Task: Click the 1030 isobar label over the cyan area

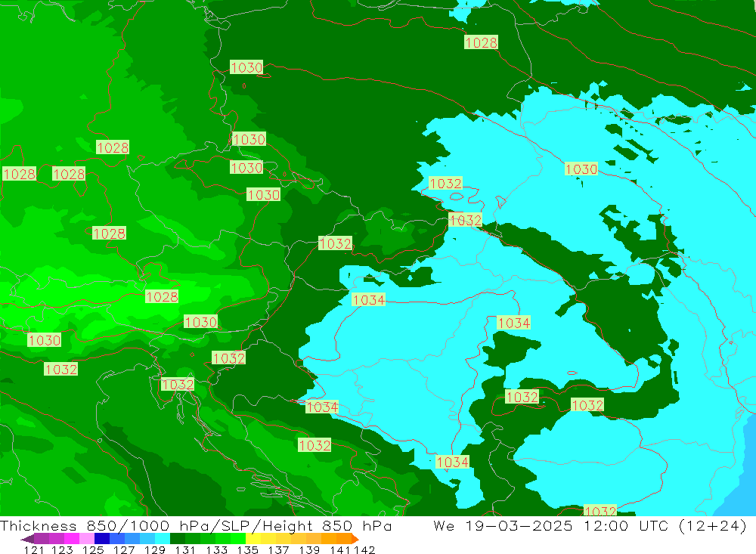Action: (581, 169)
